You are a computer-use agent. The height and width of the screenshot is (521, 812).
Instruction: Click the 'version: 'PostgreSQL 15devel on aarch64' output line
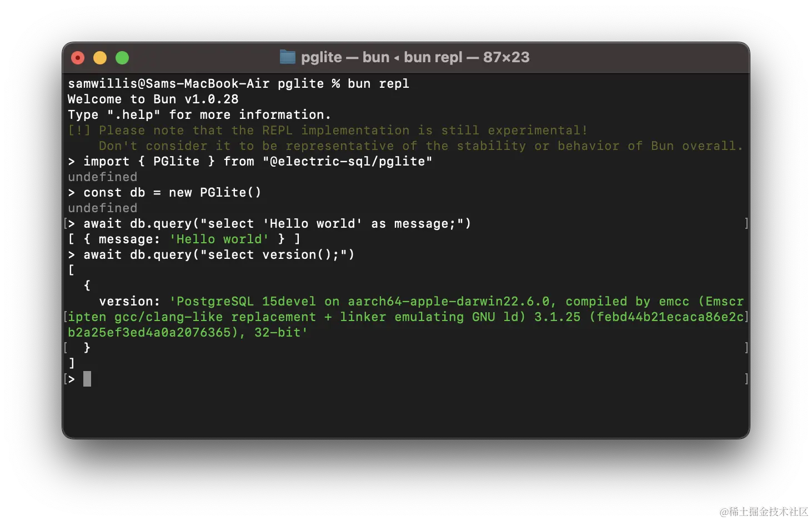(421, 302)
